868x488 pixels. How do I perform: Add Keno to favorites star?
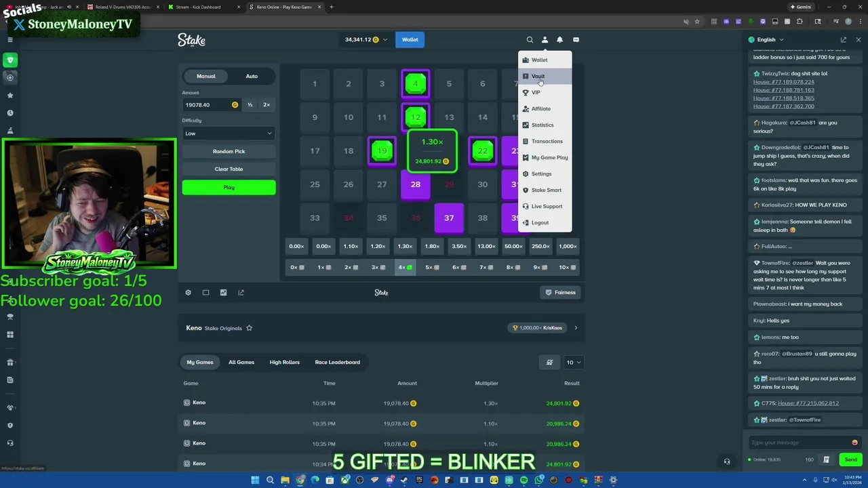pyautogui.click(x=249, y=328)
